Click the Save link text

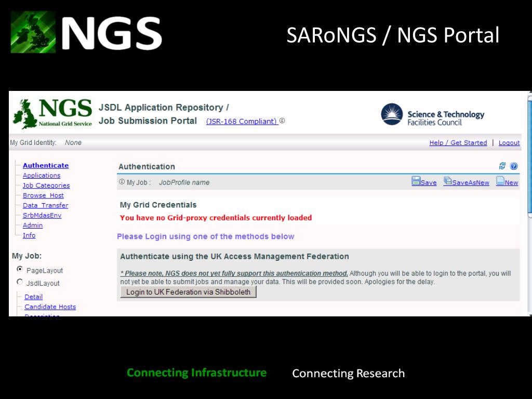(x=429, y=182)
